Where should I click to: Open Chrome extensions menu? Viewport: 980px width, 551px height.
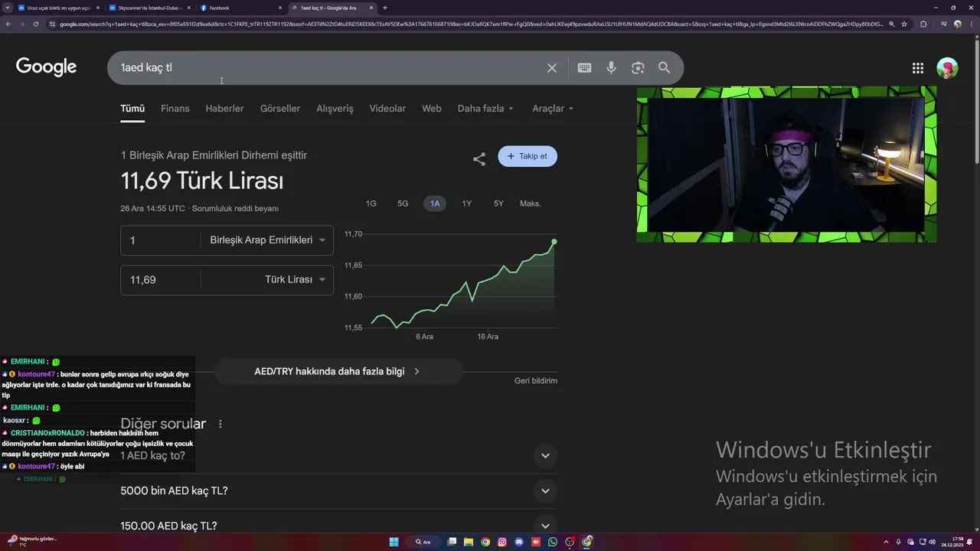point(923,24)
